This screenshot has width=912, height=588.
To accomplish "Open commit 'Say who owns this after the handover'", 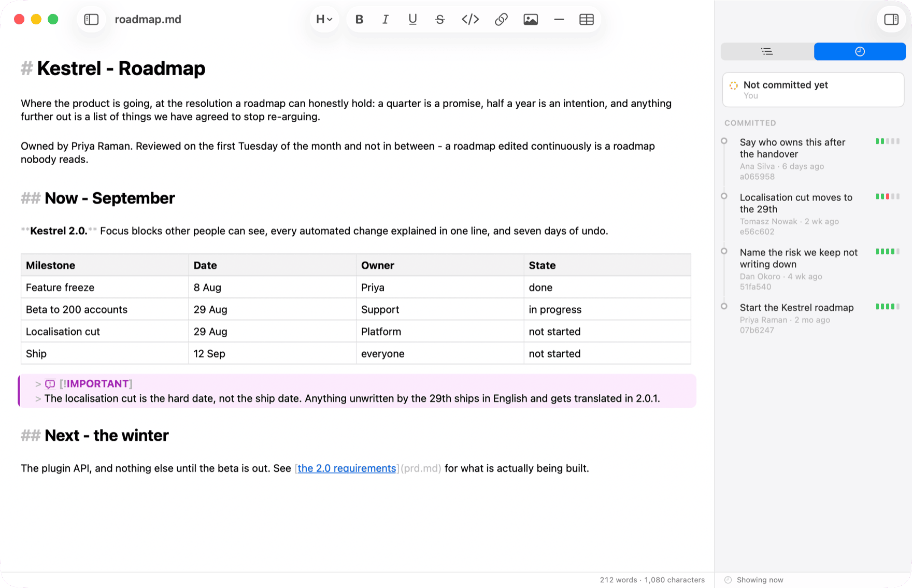I will 813,159.
